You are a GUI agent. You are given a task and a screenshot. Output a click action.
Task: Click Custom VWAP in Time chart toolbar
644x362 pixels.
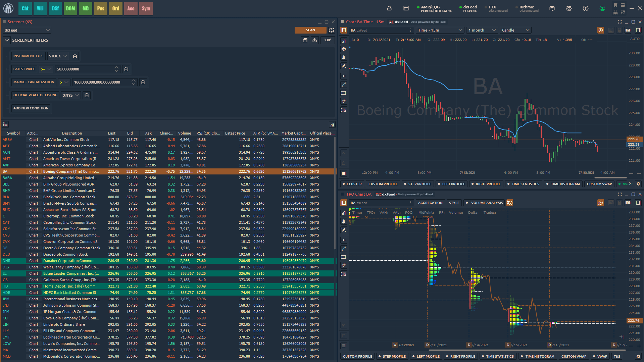point(599,184)
